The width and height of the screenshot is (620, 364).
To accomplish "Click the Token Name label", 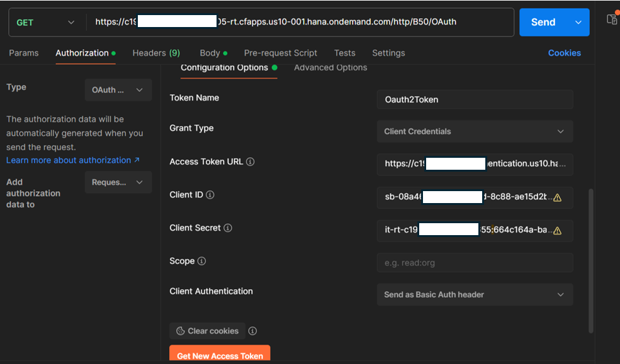I will 194,98.
